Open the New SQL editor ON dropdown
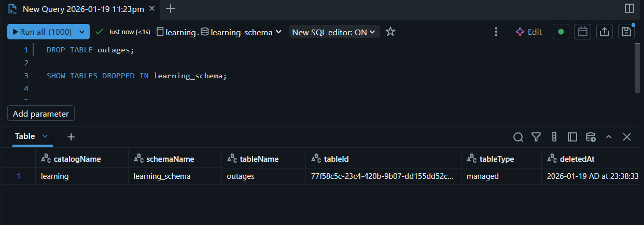 point(334,32)
